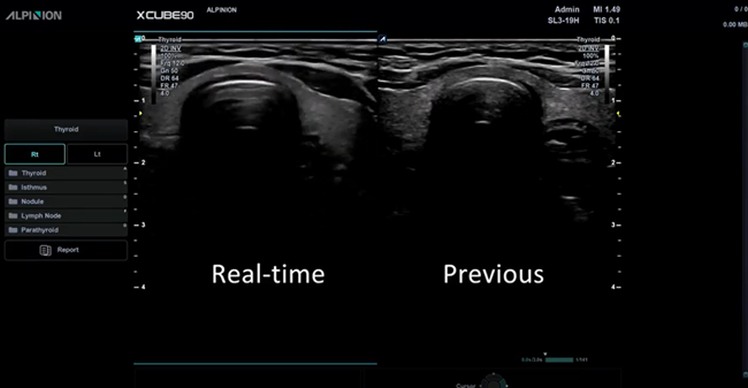Image resolution: width=748 pixels, height=388 pixels.
Task: Click the DR 64 parameter on Real-time image
Action: pyautogui.click(x=169, y=78)
